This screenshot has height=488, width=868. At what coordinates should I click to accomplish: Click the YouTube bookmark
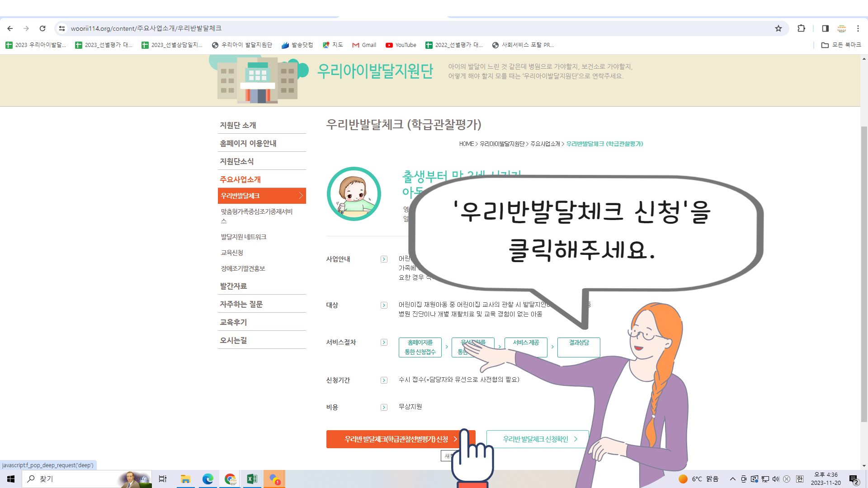(x=401, y=45)
